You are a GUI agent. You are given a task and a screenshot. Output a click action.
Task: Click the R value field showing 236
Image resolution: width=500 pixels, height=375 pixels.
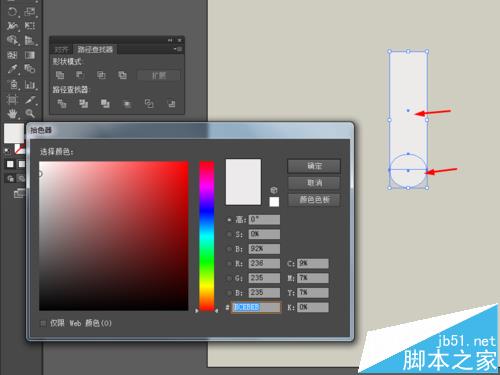[x=264, y=263]
